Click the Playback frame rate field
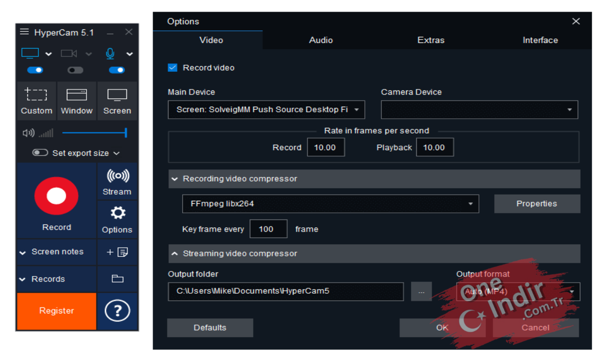The width and height of the screenshot is (607, 364). [435, 148]
